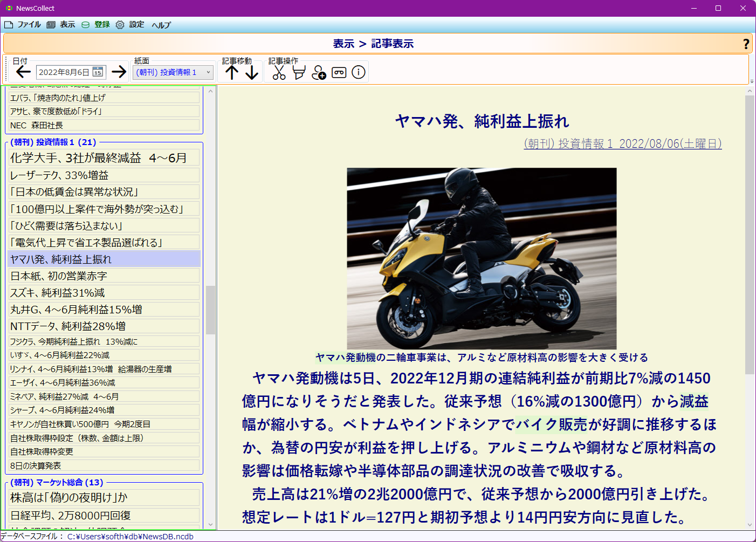
Task: Select article NEC 森田社長
Action: click(104, 125)
